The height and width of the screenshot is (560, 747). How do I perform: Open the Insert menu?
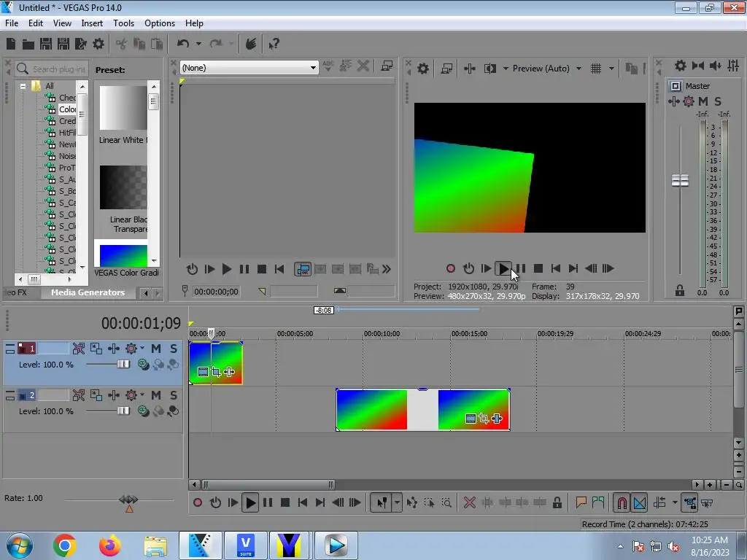[x=92, y=23]
